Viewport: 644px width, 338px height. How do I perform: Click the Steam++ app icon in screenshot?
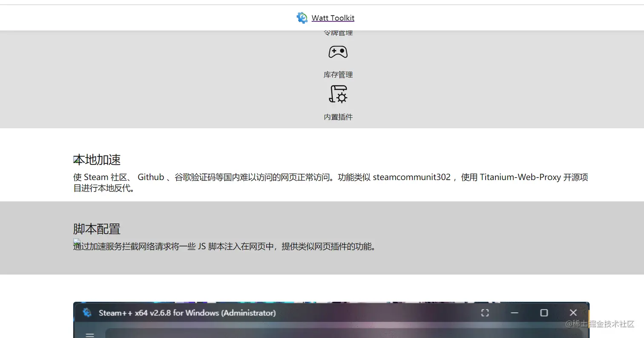(x=87, y=313)
